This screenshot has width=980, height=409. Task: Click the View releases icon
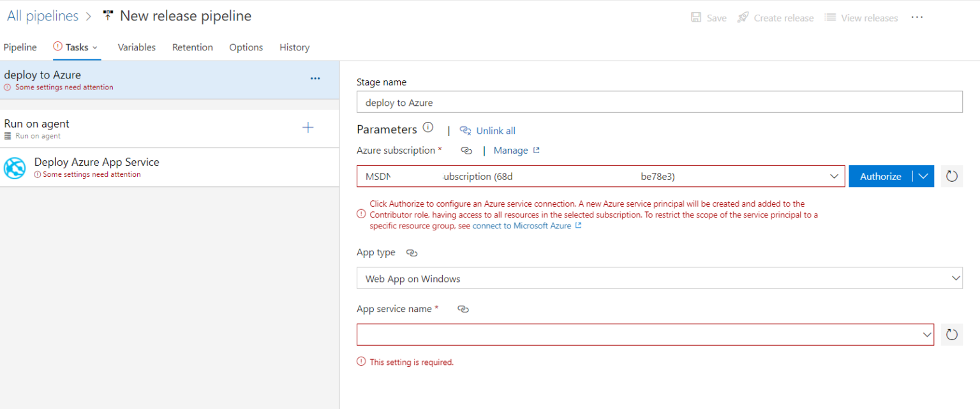tap(830, 17)
